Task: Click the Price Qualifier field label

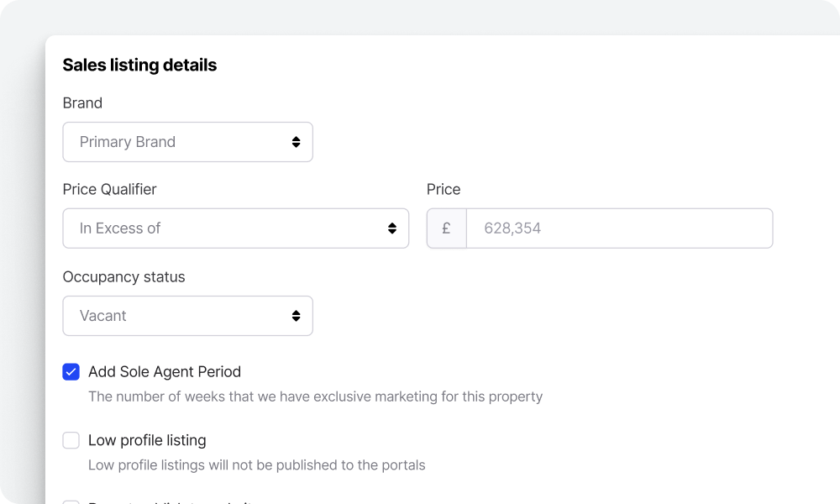Action: point(109,189)
